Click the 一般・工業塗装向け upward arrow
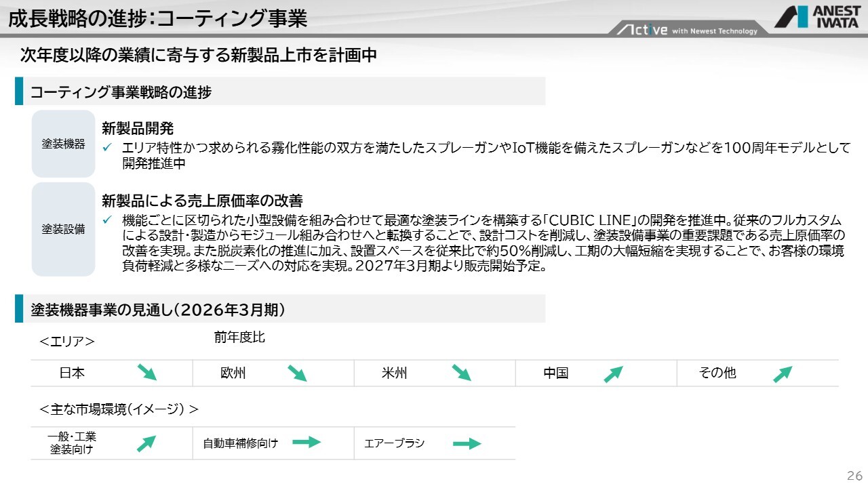This screenshot has height=488, width=868. [146, 444]
